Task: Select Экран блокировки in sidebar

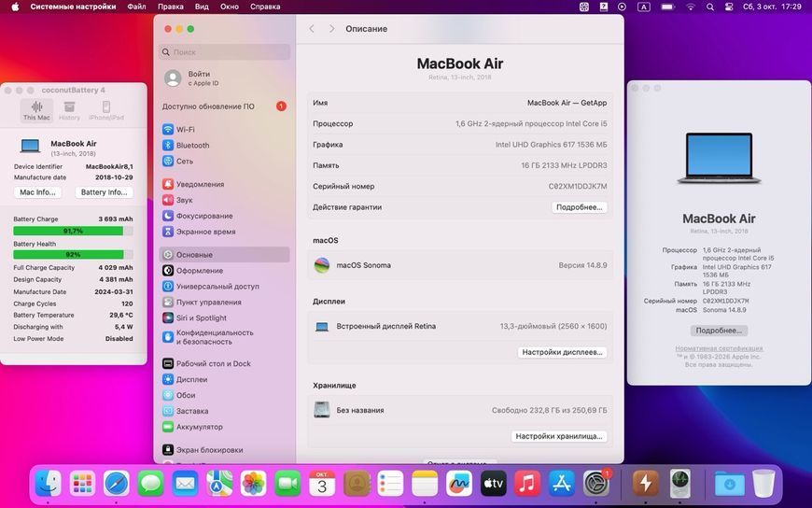Action: point(224,450)
